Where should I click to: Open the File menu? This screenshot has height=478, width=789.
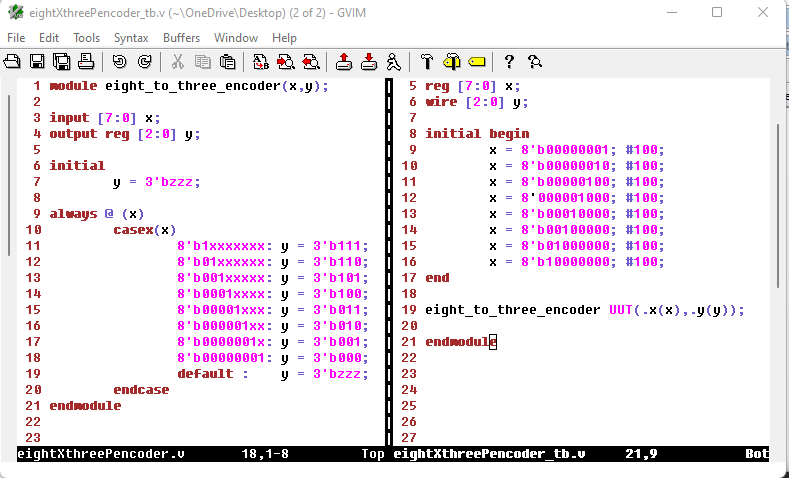click(x=16, y=38)
